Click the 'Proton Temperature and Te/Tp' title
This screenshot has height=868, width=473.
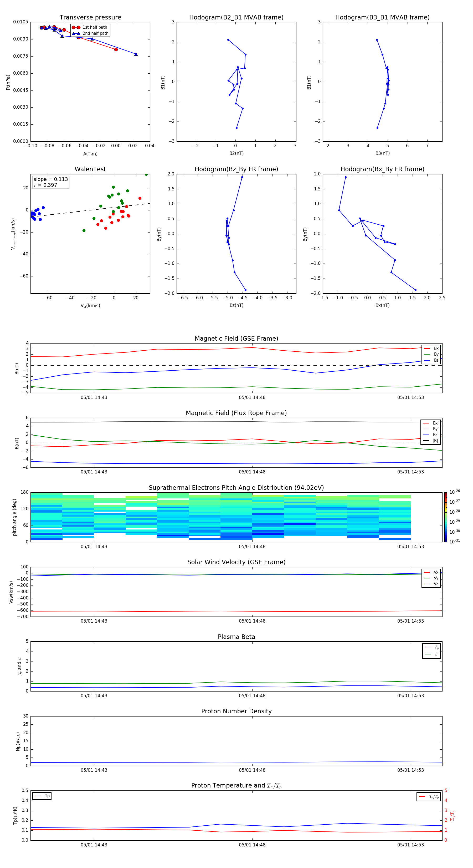coord(236,786)
